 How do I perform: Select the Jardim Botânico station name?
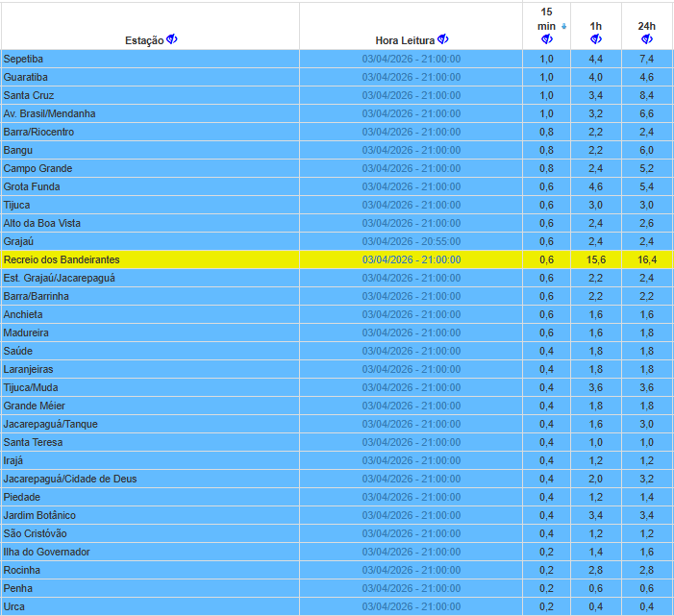39,515
